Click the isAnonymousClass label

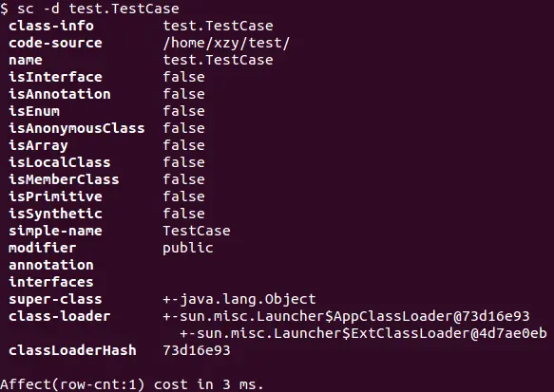(77, 128)
